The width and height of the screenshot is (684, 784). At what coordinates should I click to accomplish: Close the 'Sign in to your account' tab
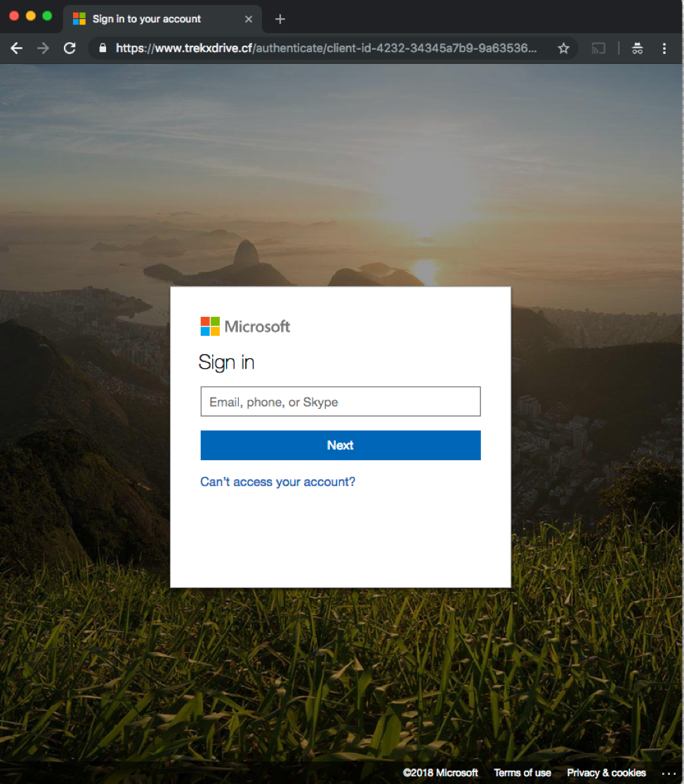coord(249,19)
